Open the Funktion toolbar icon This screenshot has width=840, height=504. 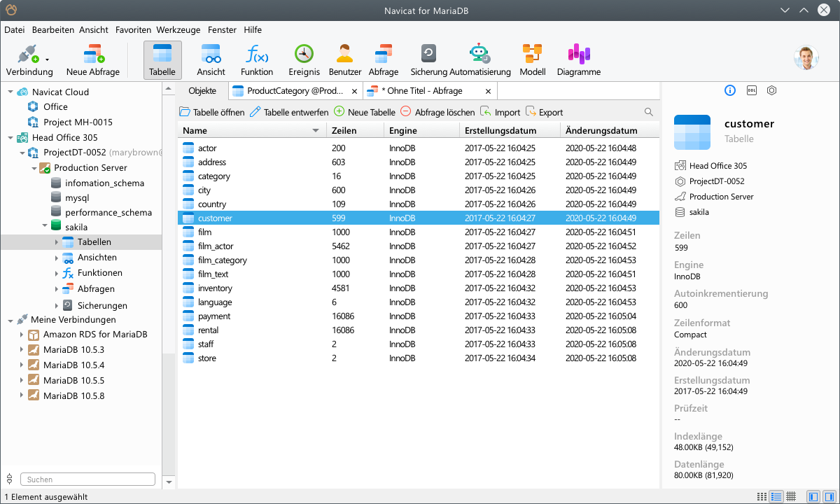pos(257,60)
